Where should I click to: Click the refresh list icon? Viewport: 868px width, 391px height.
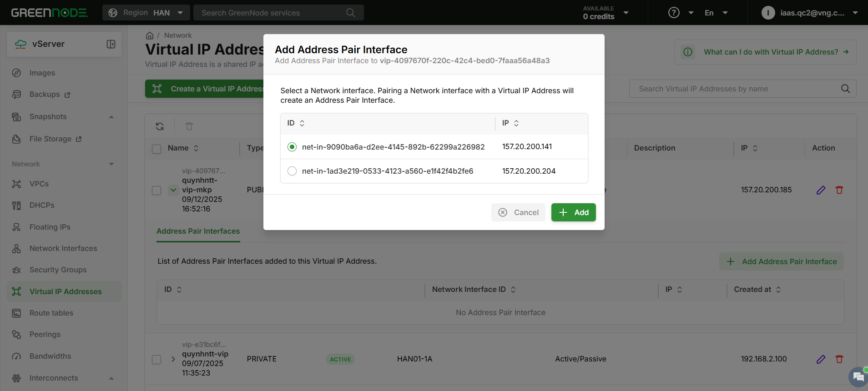coord(160,126)
